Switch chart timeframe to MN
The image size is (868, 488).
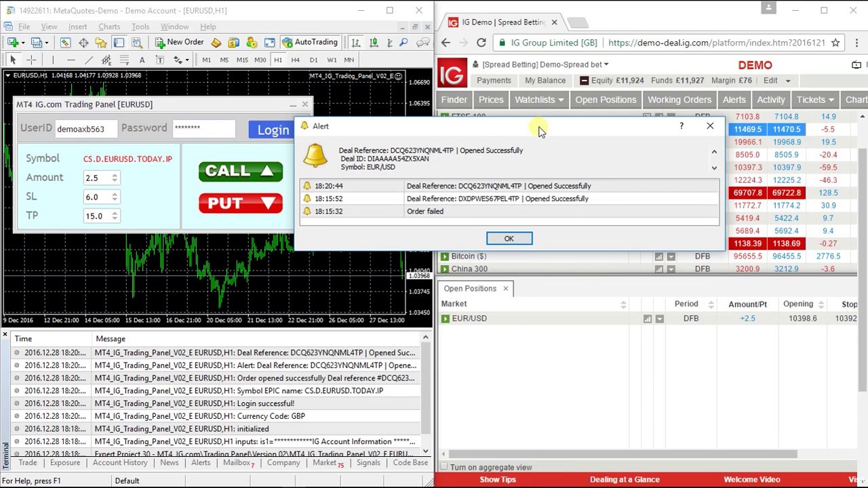349,60
